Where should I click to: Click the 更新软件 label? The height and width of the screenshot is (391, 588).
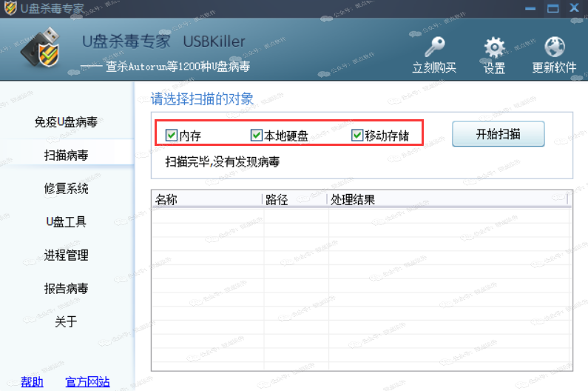tap(554, 67)
